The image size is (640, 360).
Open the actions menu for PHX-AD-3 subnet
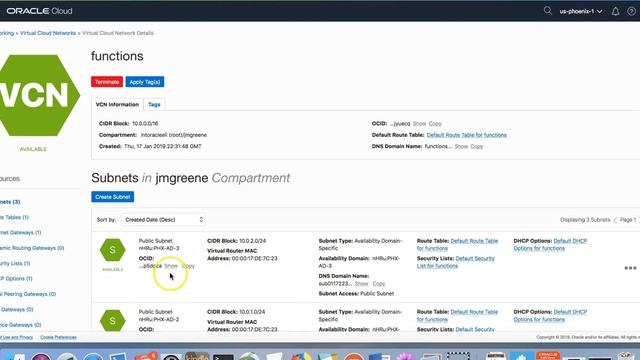tap(630, 268)
